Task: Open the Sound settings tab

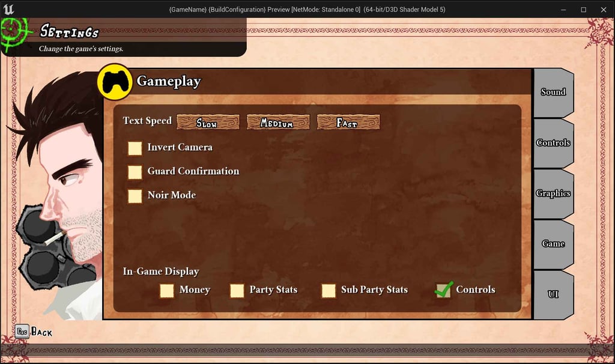Action: click(x=553, y=93)
